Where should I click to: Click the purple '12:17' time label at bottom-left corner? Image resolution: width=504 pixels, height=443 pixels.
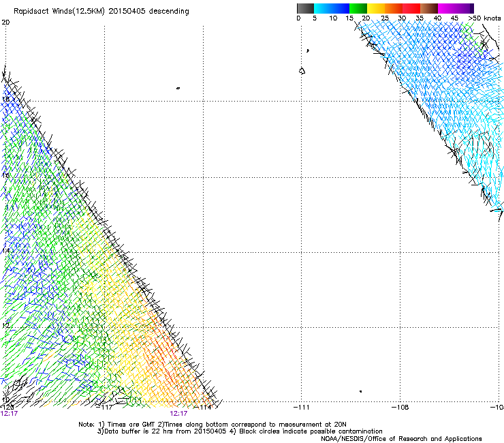coord(9,414)
